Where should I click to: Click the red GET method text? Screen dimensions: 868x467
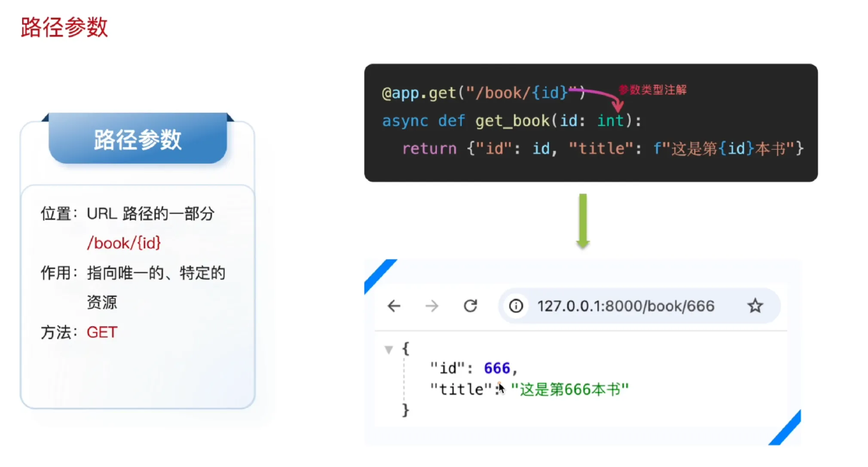point(102,332)
